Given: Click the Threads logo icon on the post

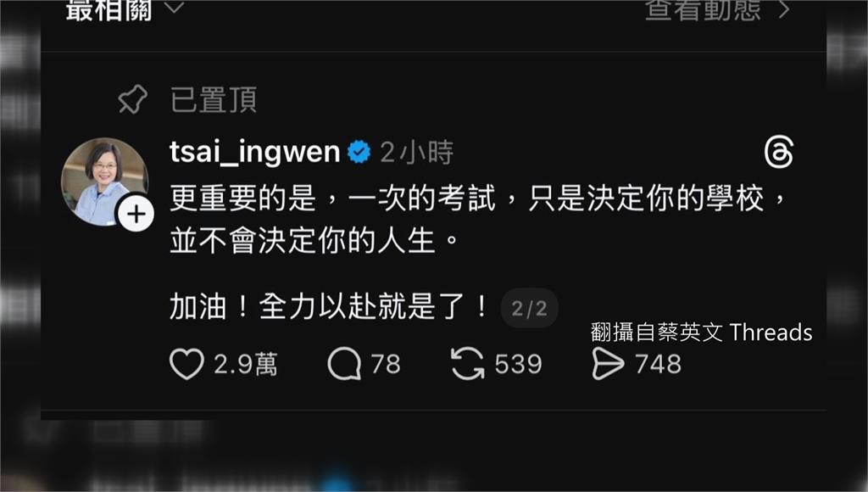Looking at the screenshot, I should click(778, 153).
